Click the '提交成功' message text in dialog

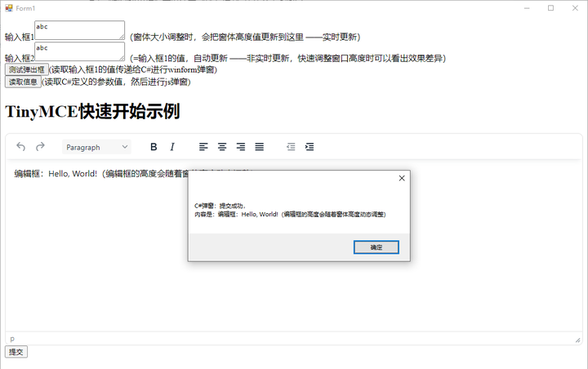coord(232,206)
